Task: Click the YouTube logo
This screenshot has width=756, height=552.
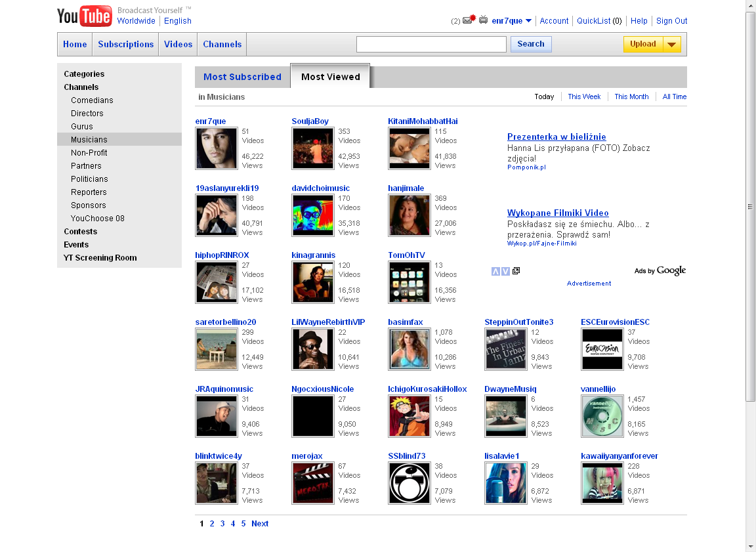Action: [85, 16]
